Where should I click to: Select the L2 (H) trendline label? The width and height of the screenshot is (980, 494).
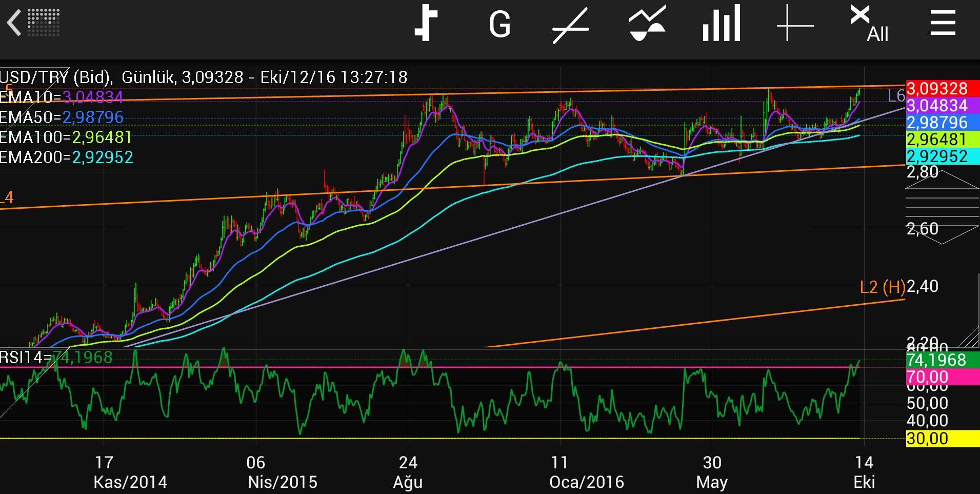point(882,287)
